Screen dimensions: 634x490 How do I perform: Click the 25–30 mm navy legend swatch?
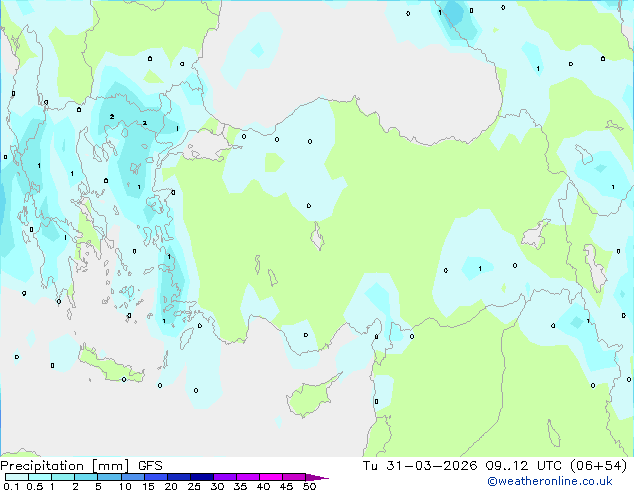coord(202,477)
